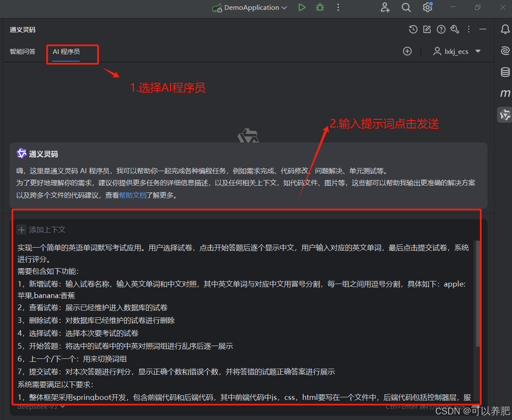The height and width of the screenshot is (420, 512).
Task: Switch to the 智能问答 tab
Action: click(x=23, y=52)
